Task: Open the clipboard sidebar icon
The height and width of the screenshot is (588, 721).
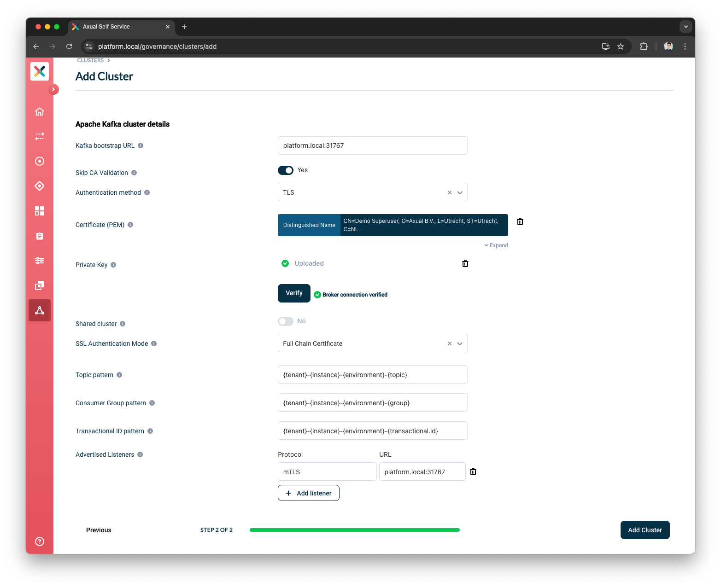Action: click(40, 236)
